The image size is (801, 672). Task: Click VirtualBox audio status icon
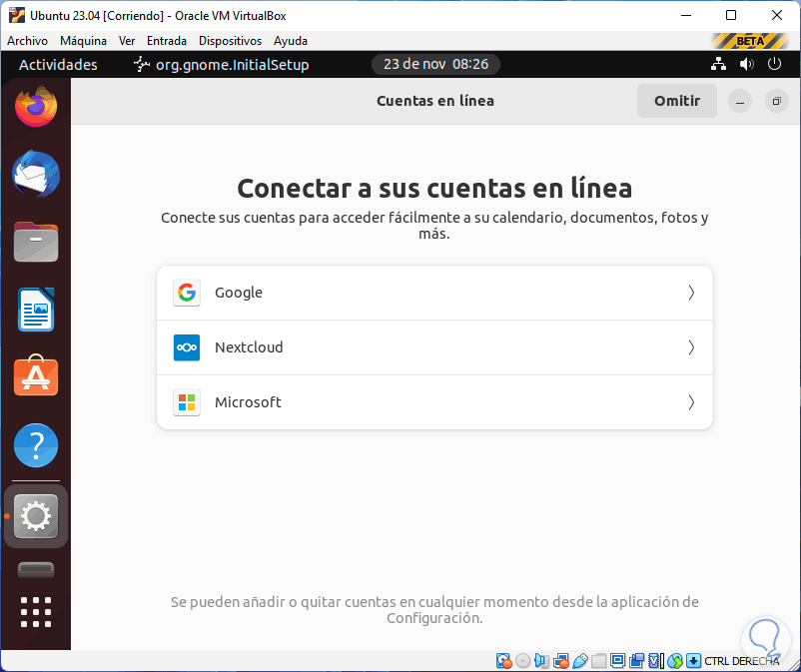coord(542,661)
